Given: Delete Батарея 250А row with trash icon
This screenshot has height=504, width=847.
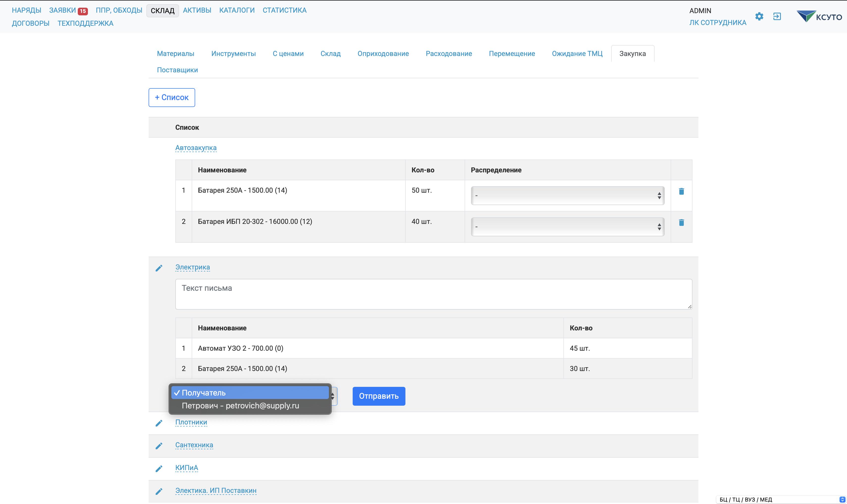Looking at the screenshot, I should pyautogui.click(x=681, y=191).
